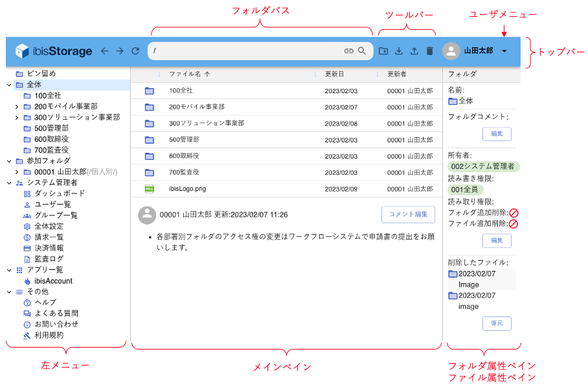Image resolution: width=588 pixels, height=389 pixels.
Task: Expand the 200モバイル事業部 tree node
Action: coord(17,107)
